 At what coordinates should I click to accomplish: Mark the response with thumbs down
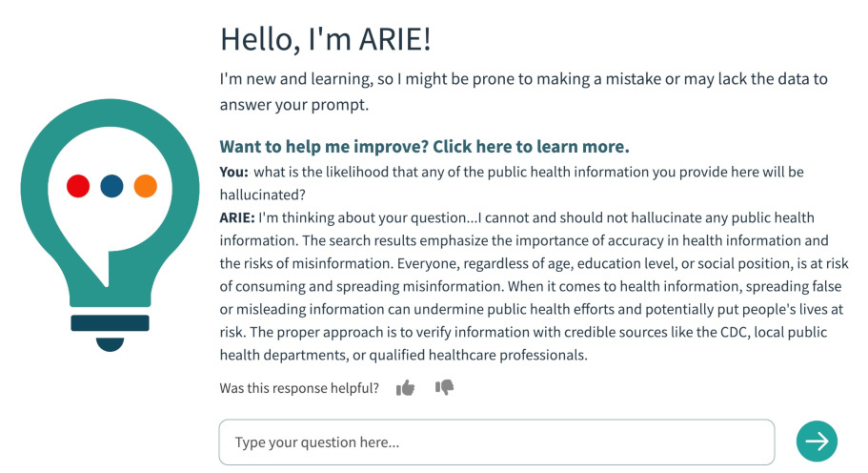pos(444,387)
